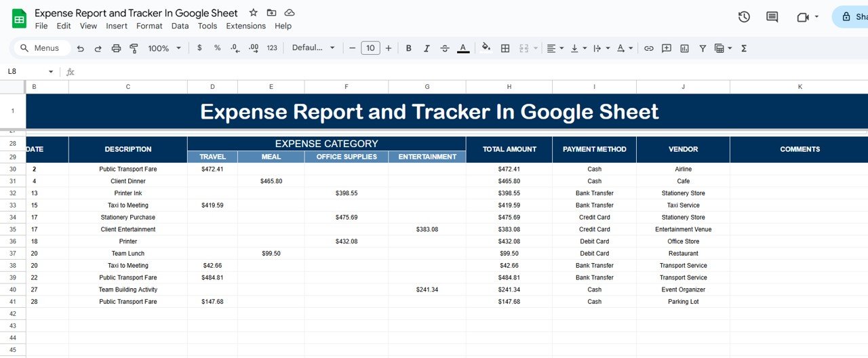
Task: Open the Borders tool
Action: coord(505,48)
